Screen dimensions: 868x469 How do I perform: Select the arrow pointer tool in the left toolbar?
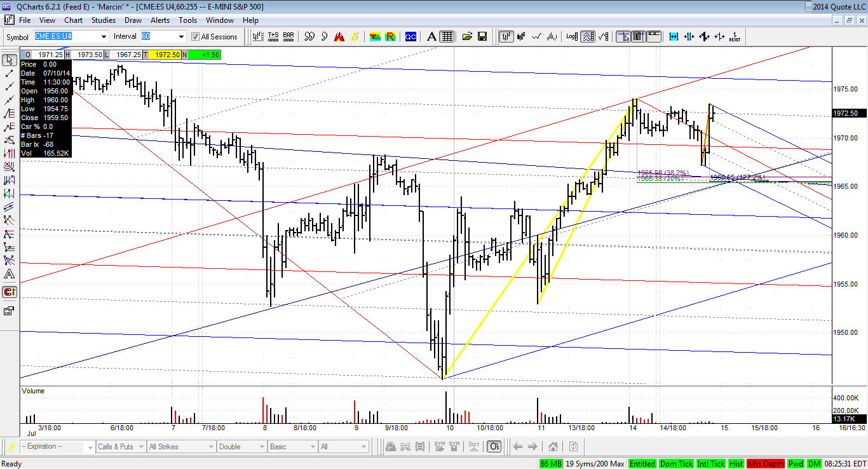(10, 60)
